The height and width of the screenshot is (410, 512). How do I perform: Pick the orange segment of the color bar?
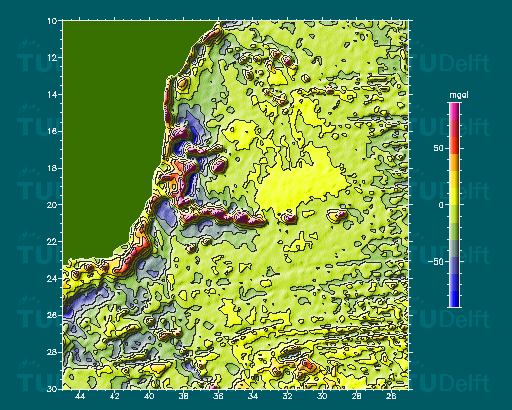coord(455,162)
